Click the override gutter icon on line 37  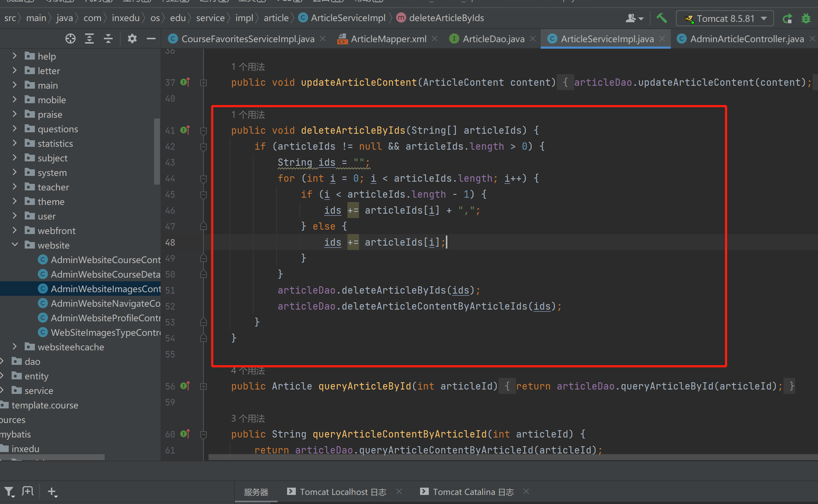tap(185, 82)
